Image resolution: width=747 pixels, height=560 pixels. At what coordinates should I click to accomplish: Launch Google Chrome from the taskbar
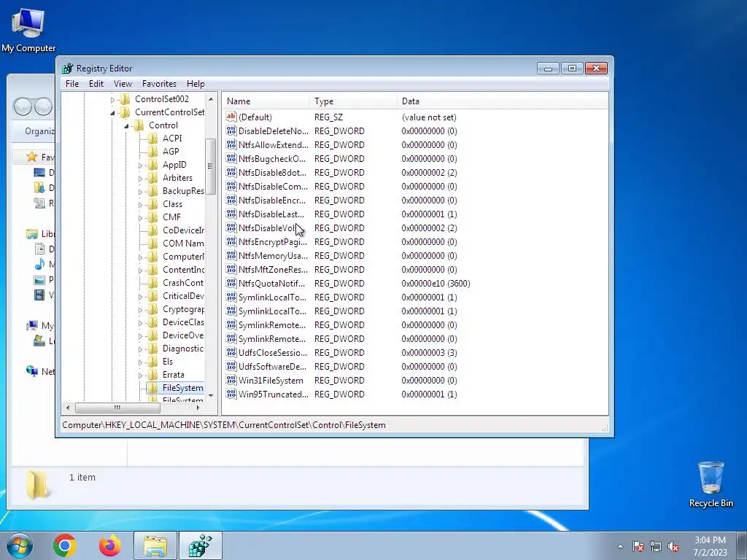(65, 545)
